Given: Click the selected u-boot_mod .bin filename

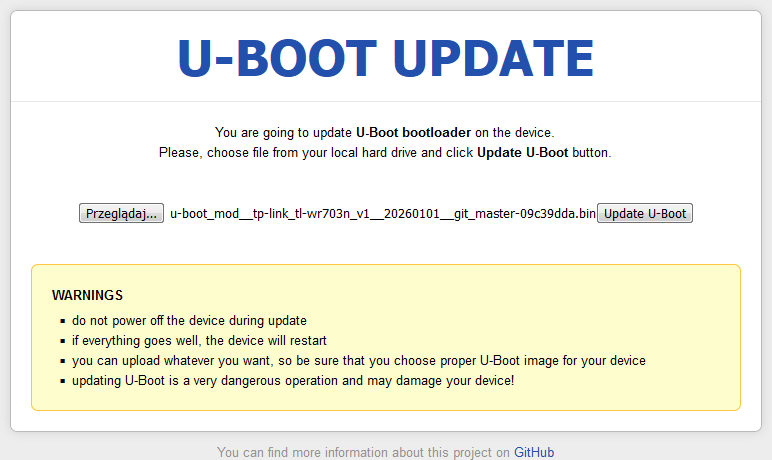Looking at the screenshot, I should tap(382, 213).
